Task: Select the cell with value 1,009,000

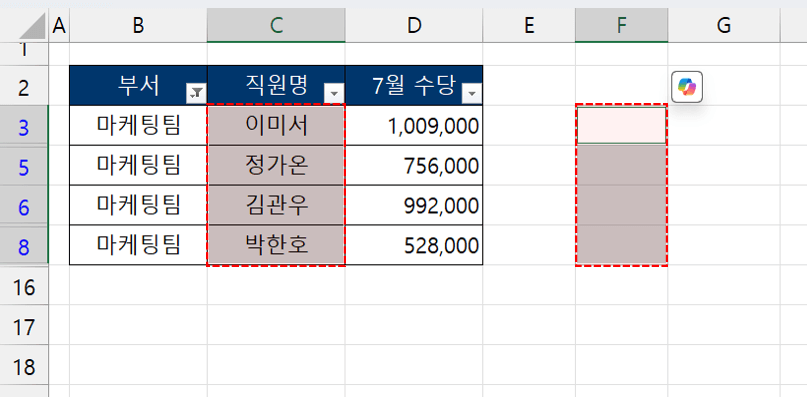Action: pos(414,126)
